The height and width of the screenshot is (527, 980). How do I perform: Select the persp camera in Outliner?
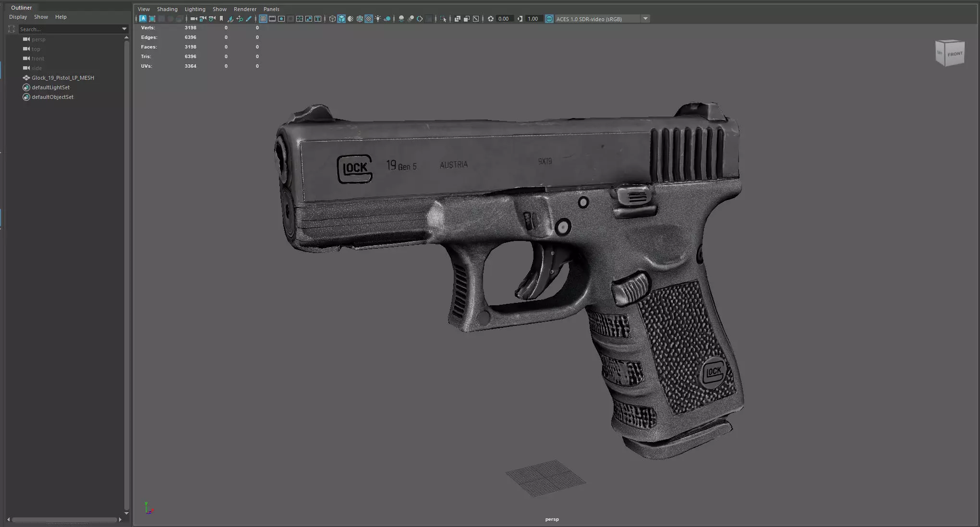38,39
